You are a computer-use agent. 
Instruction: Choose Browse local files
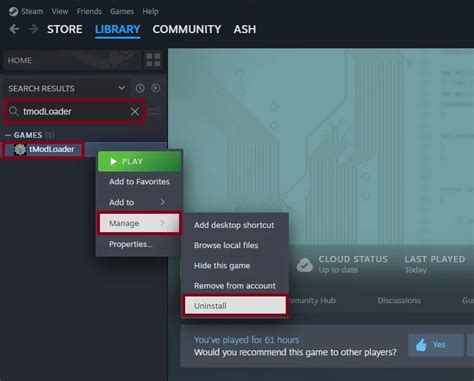(226, 245)
